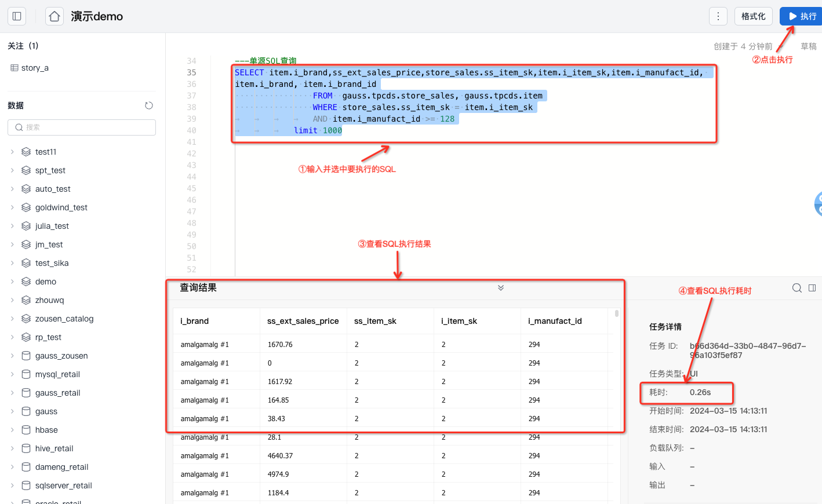Open the three-dot more options menu

pyautogui.click(x=718, y=16)
